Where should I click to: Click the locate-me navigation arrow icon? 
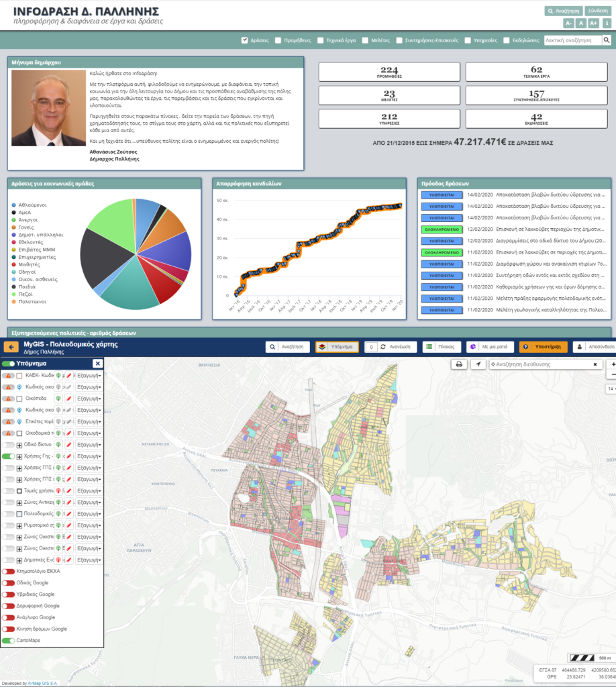(478, 364)
